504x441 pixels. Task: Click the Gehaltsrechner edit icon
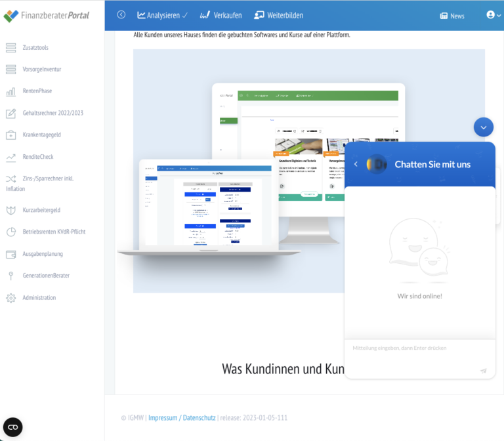point(10,113)
